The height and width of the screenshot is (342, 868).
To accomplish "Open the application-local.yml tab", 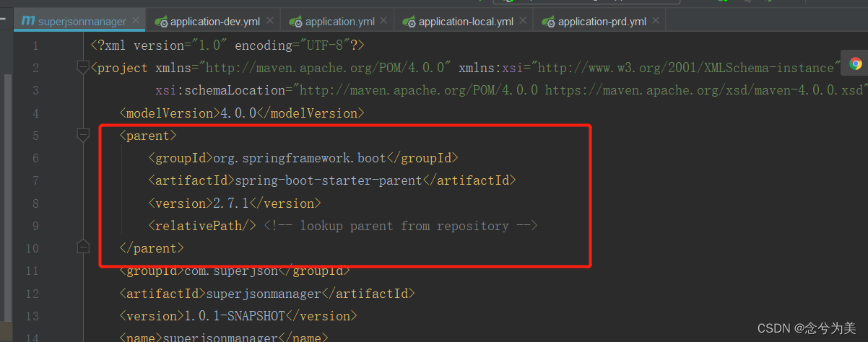I will click(465, 21).
